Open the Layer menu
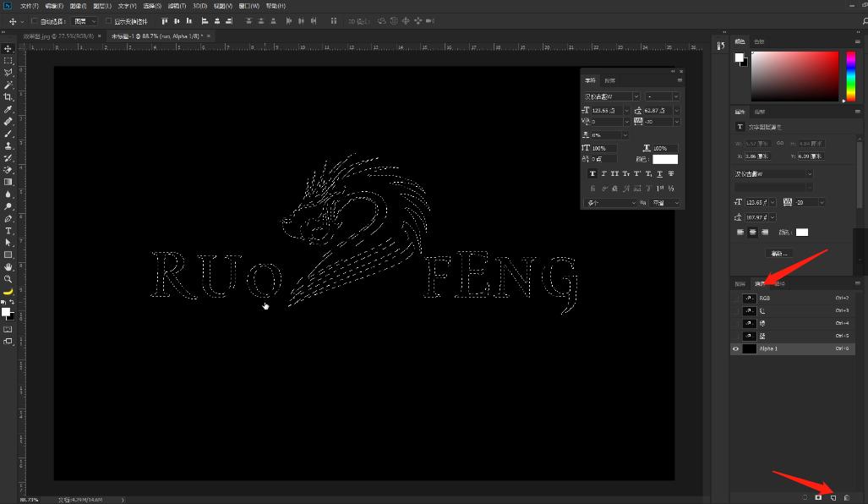Viewport: 868px width, 504px height. [102, 6]
